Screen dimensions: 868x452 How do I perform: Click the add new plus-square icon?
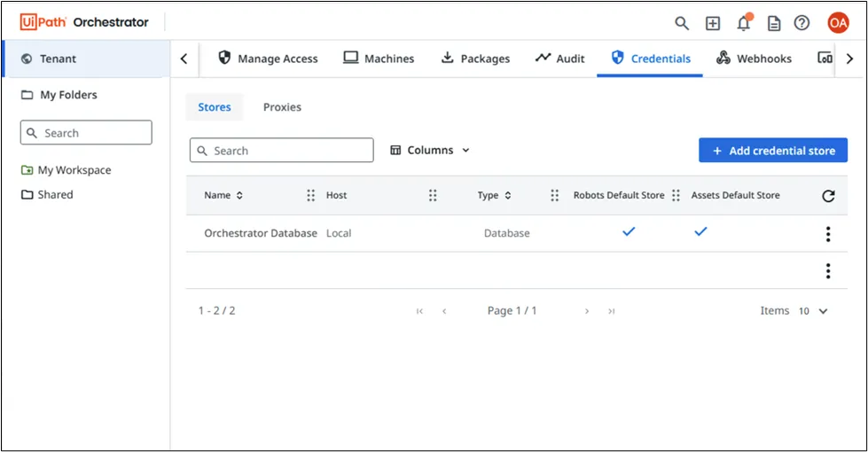[x=713, y=23]
